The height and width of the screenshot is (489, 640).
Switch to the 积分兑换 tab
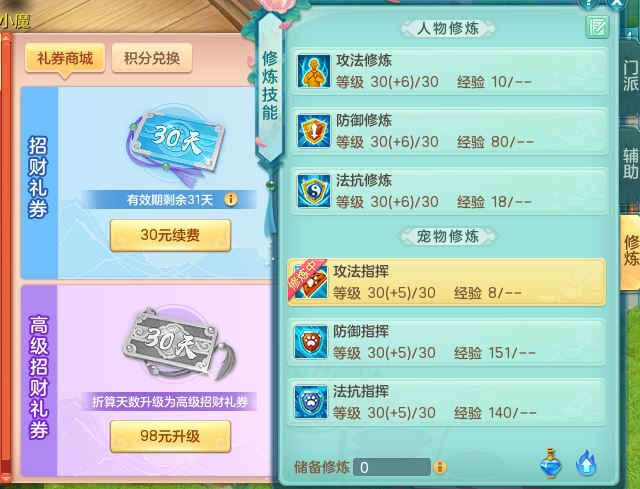[x=152, y=58]
